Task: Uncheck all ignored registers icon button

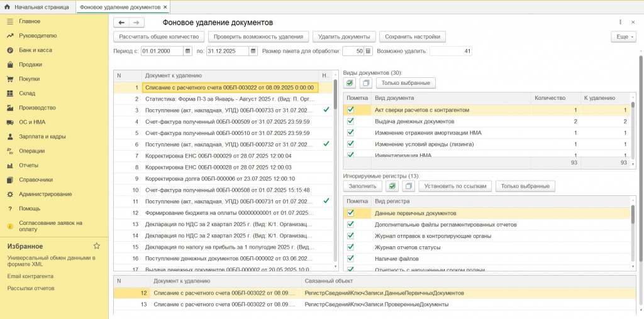Action: coord(408,186)
